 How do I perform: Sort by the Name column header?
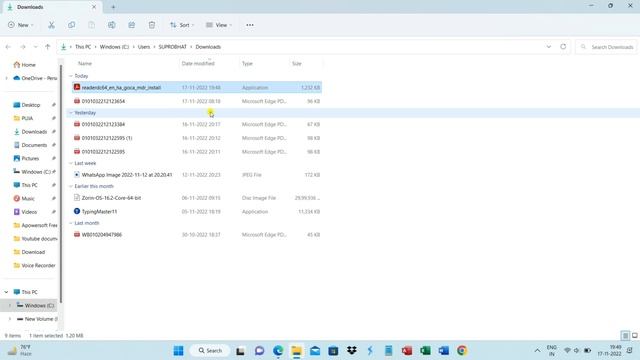85,64
